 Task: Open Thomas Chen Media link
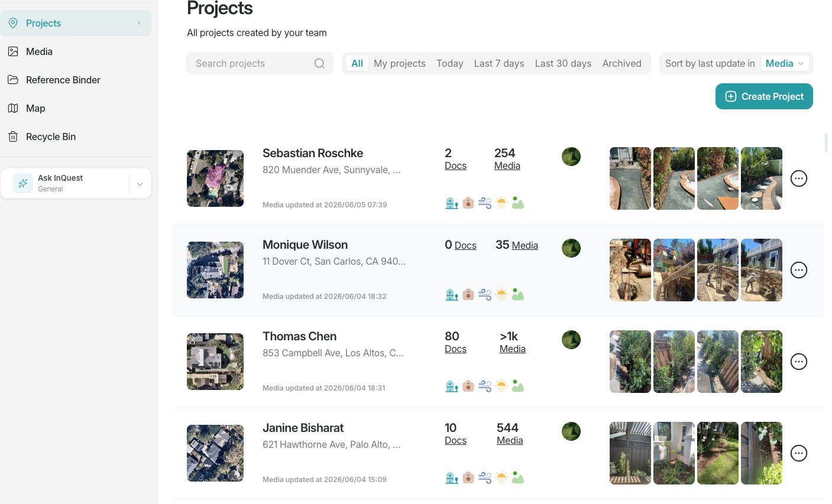coord(513,349)
